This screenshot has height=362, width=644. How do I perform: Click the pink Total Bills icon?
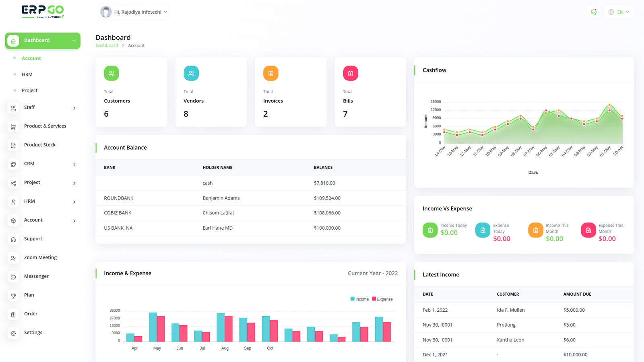pyautogui.click(x=350, y=73)
